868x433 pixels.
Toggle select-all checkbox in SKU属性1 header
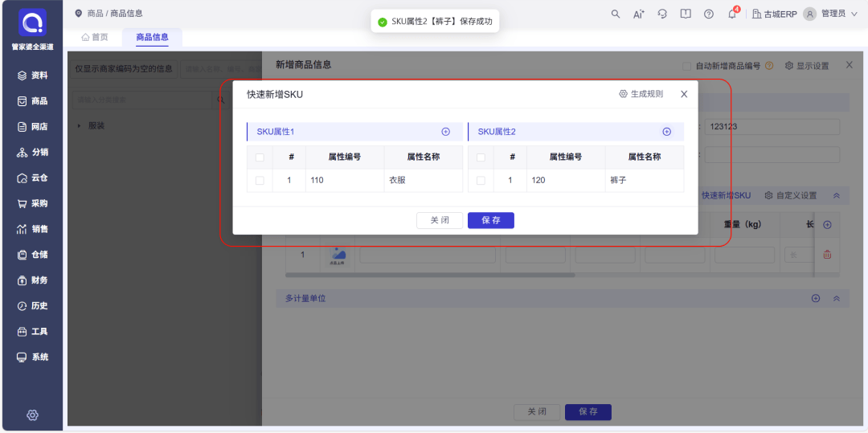coord(260,157)
